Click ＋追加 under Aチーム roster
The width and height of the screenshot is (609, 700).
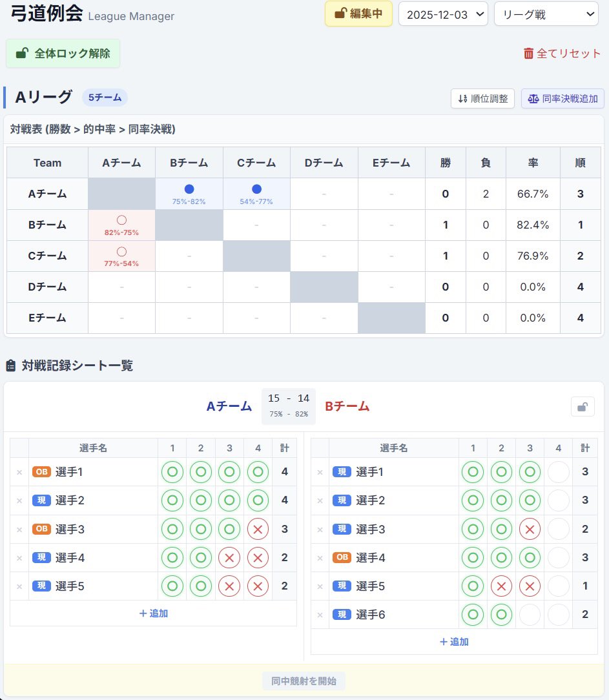coord(153,613)
